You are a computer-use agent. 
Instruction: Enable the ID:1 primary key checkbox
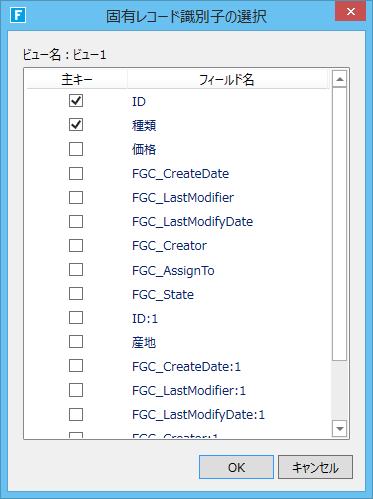click(x=76, y=318)
